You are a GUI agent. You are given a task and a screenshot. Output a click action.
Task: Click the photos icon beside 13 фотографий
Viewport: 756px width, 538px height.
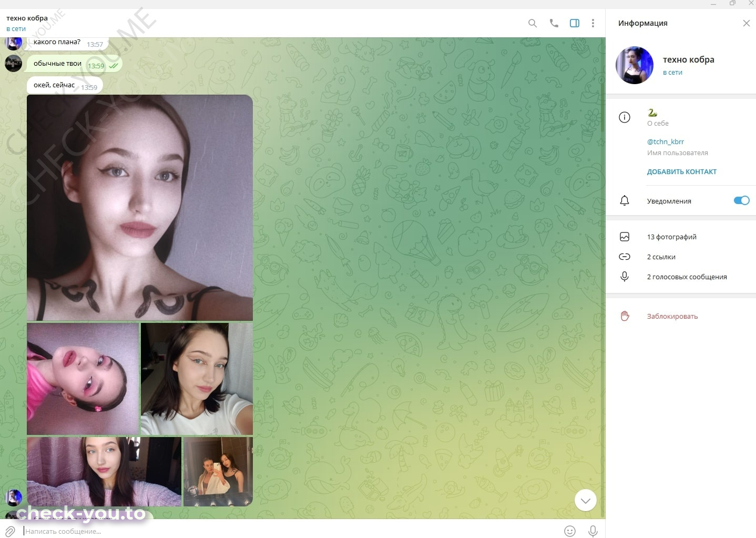click(x=625, y=237)
